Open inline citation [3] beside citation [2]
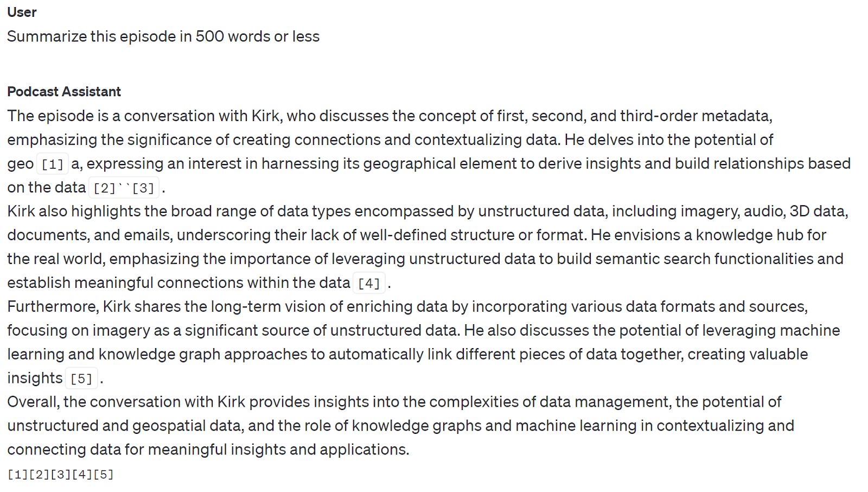Viewport: 868px width, 492px height. (x=143, y=188)
